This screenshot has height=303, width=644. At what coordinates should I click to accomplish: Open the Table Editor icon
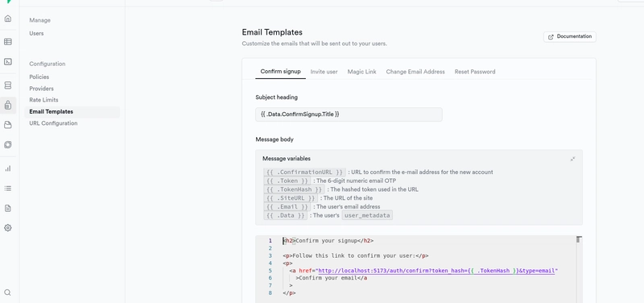[8, 42]
